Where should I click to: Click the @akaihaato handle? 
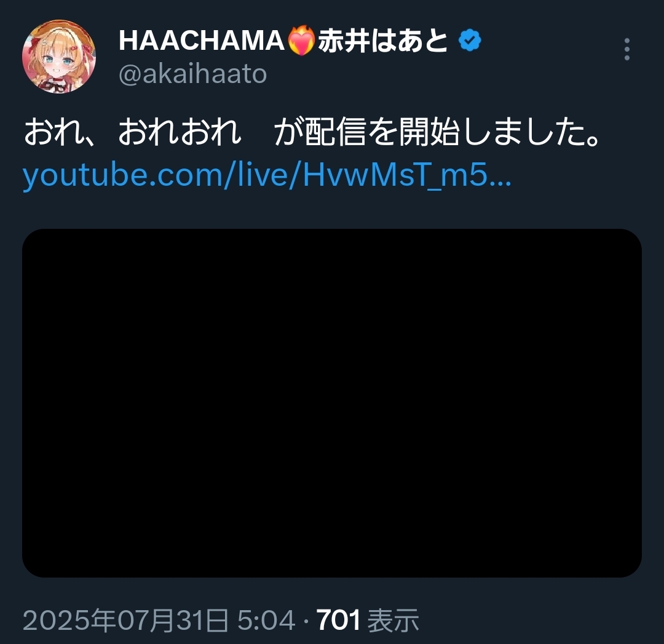pos(192,74)
